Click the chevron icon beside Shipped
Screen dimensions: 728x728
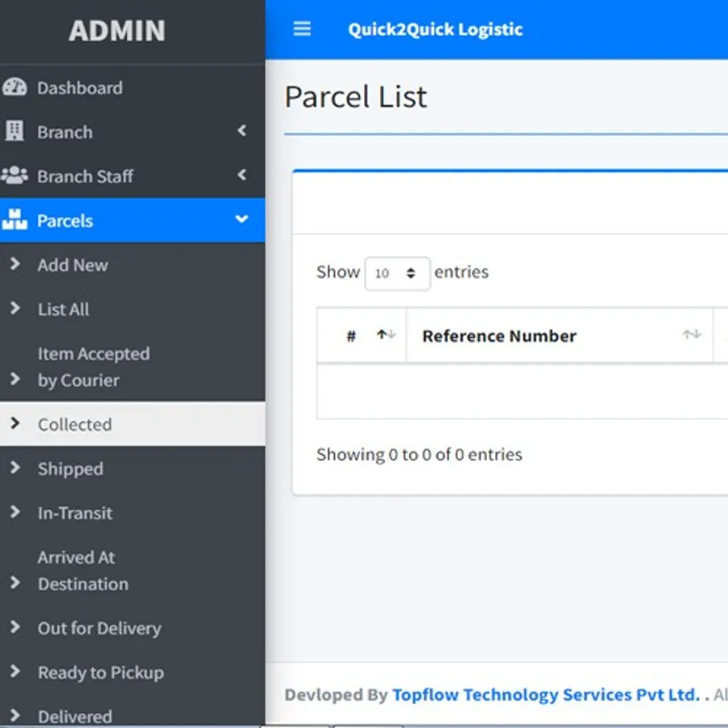[x=15, y=468]
